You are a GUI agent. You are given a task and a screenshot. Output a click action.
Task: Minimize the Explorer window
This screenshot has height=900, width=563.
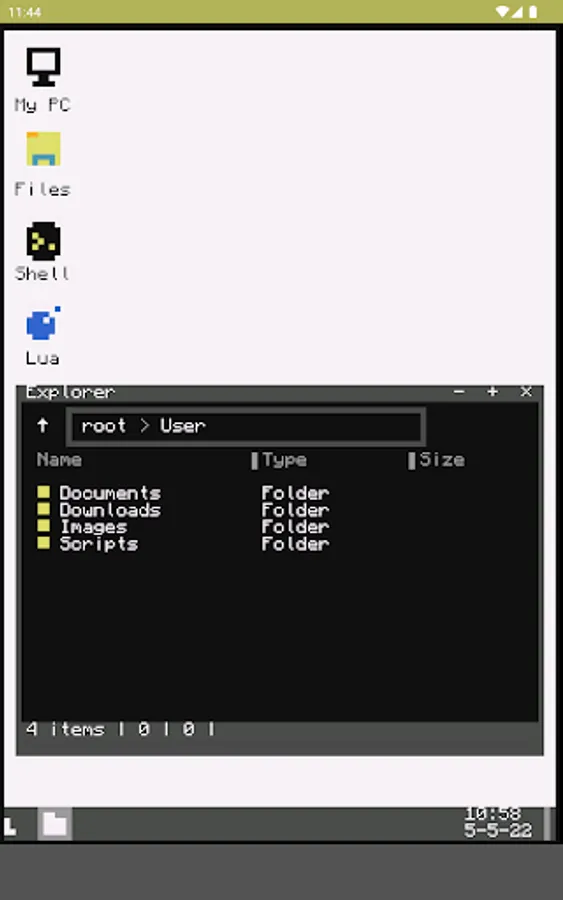coord(459,392)
